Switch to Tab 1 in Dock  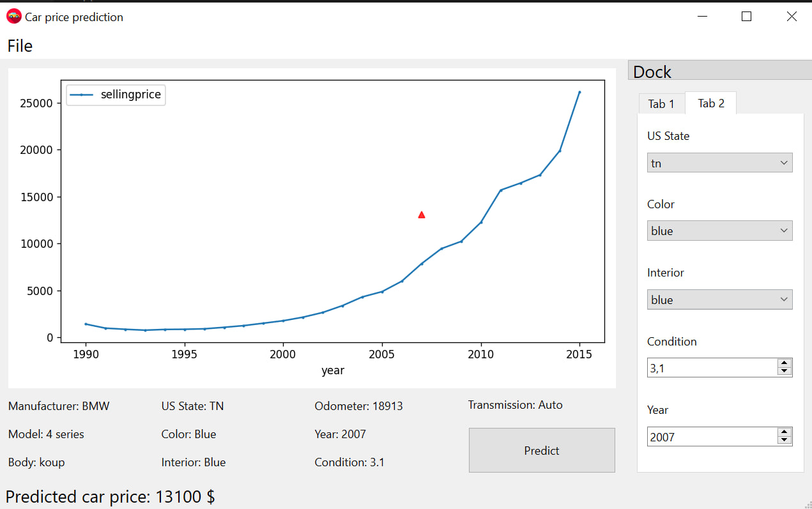click(661, 103)
